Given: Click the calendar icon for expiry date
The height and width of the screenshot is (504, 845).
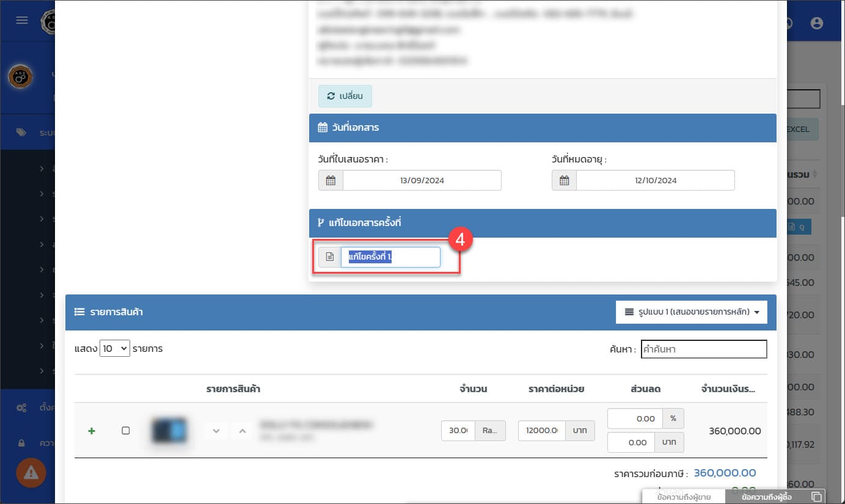Looking at the screenshot, I should point(564,180).
